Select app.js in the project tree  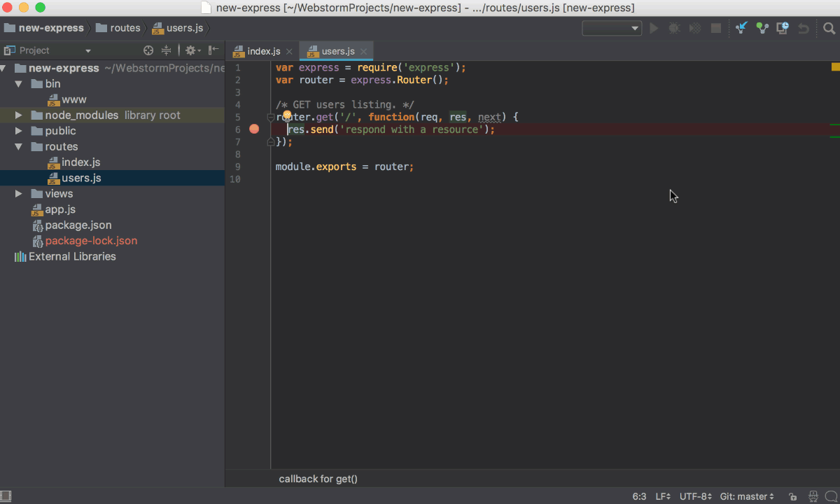point(60,209)
